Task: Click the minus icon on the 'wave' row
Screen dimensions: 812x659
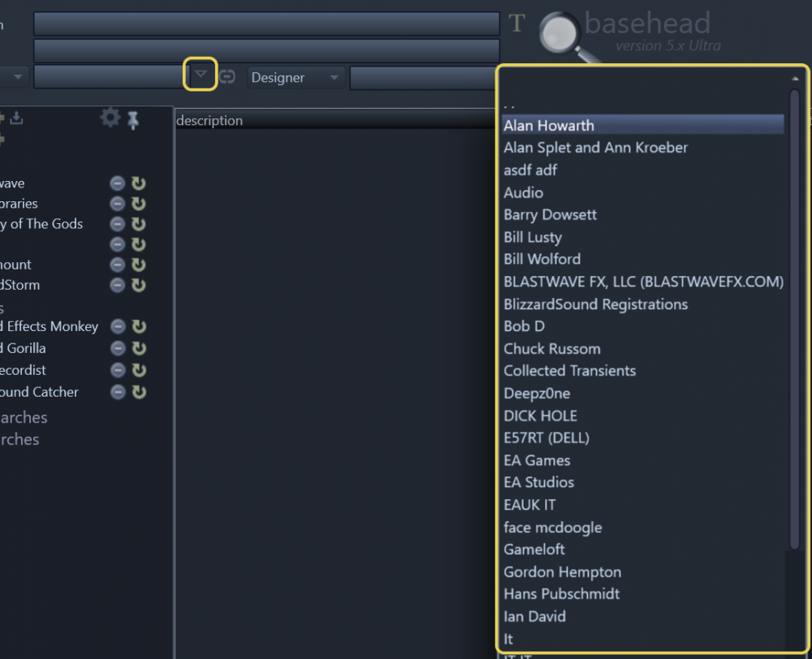Action: [118, 183]
